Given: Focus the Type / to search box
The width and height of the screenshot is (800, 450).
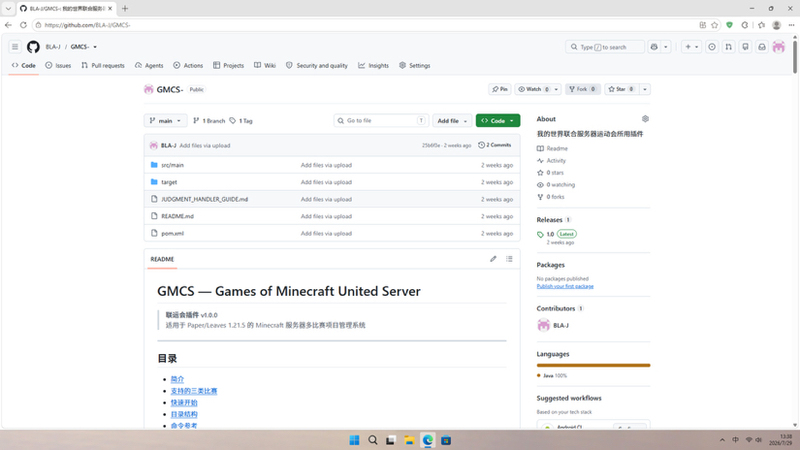Looking at the screenshot, I should [605, 47].
